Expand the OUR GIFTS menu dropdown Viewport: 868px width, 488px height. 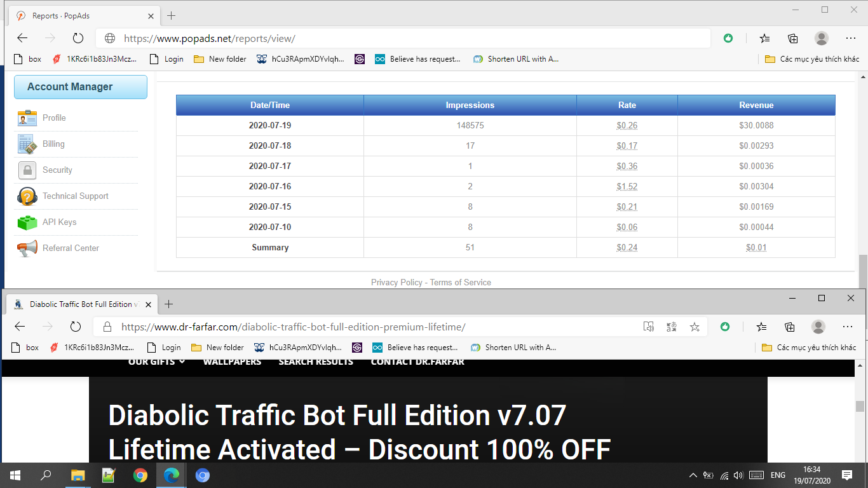[156, 362]
